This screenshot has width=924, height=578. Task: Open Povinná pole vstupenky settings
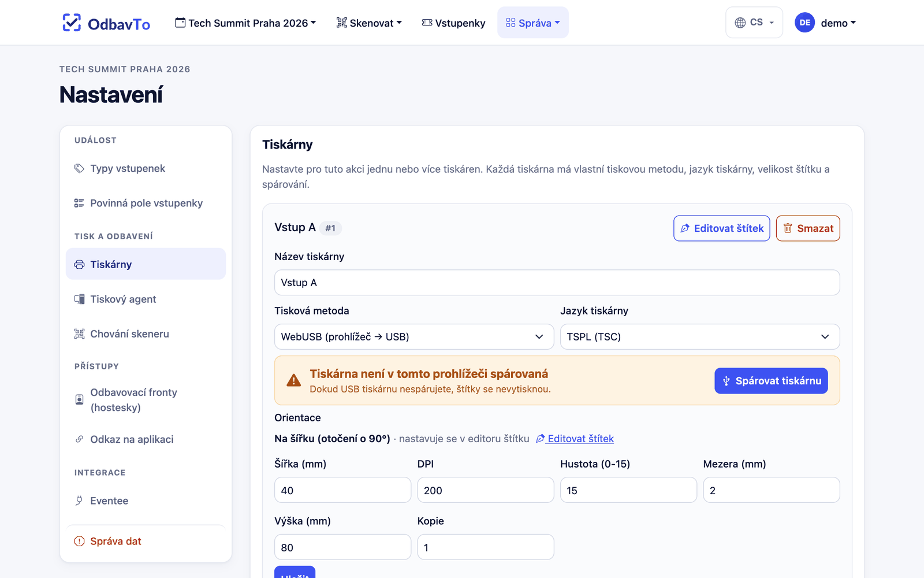point(146,203)
